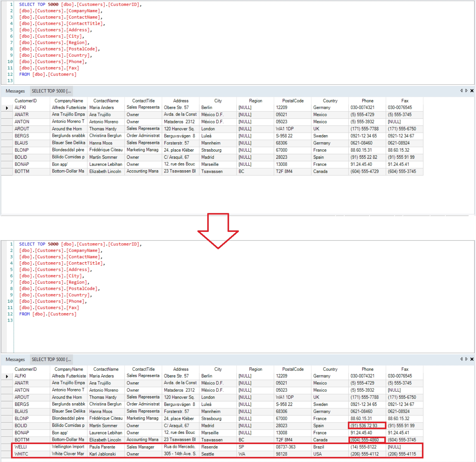Click left tab scroll arrow in lower results pane
This screenshot has height=462, width=476.
click(x=461, y=359)
